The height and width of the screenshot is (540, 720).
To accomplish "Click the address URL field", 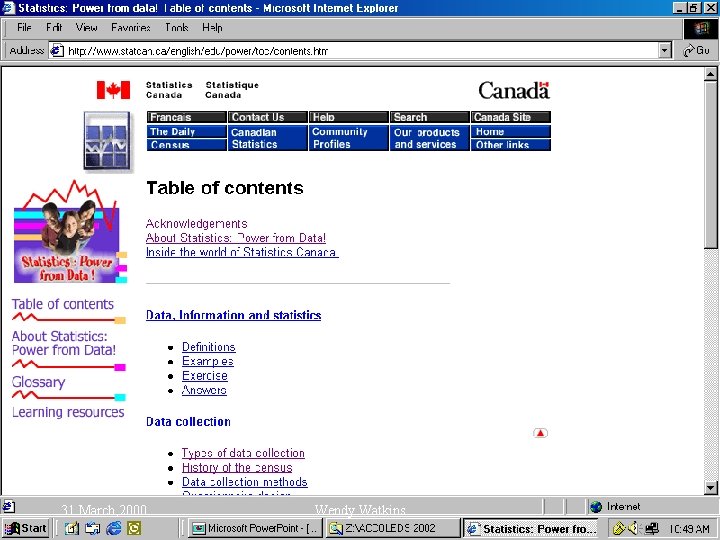I will [x=360, y=51].
